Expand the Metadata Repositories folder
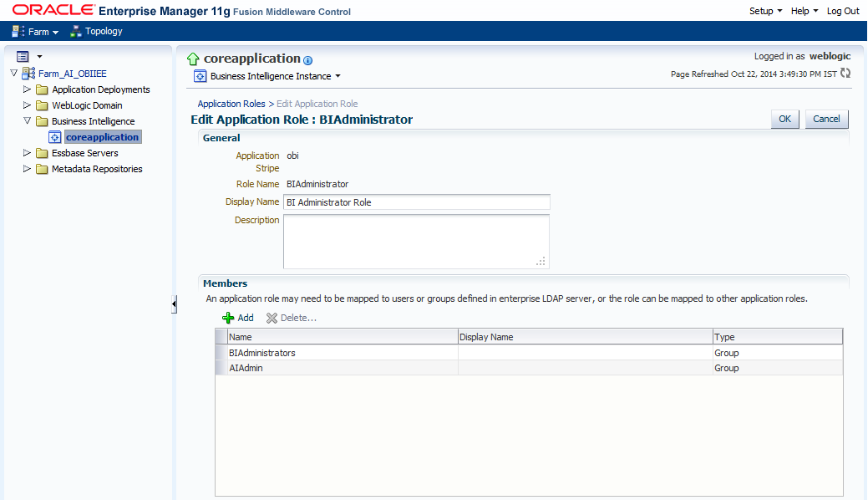Image resolution: width=868 pixels, height=500 pixels. 27,169
